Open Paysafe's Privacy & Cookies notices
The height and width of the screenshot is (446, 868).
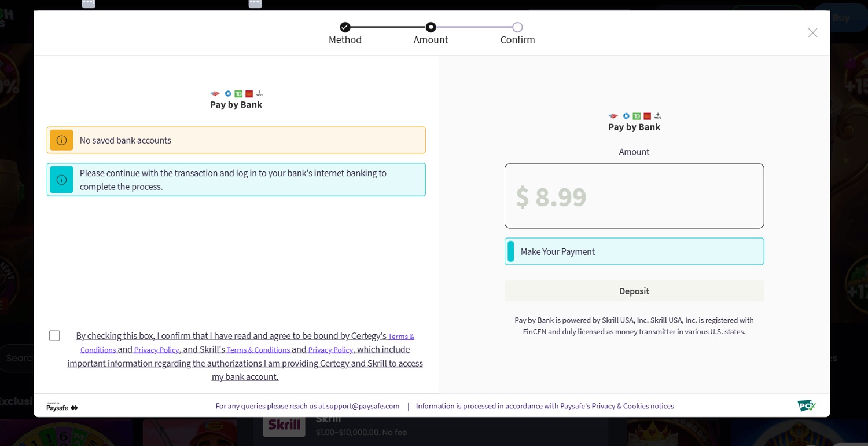[617, 406]
